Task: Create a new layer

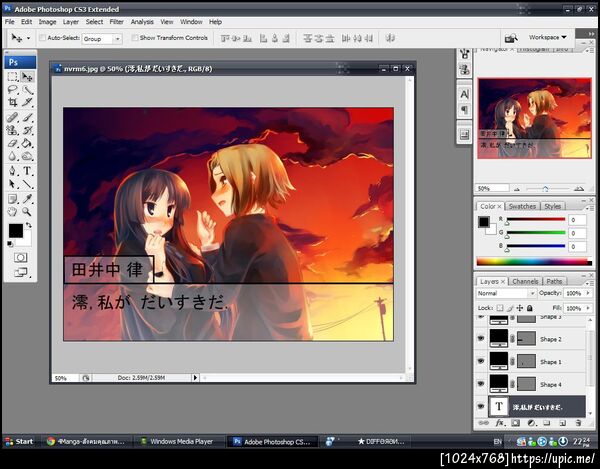Action: (562, 423)
